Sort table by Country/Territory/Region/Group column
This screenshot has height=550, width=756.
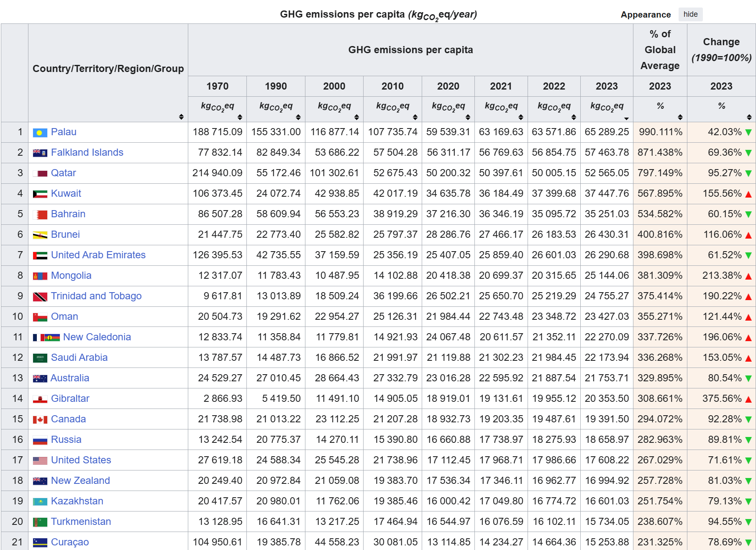coord(181,117)
